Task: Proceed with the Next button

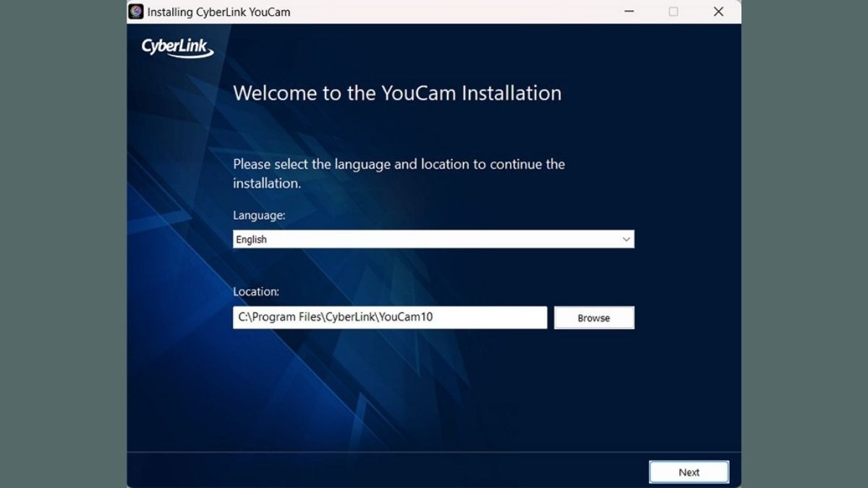Action: coord(689,472)
